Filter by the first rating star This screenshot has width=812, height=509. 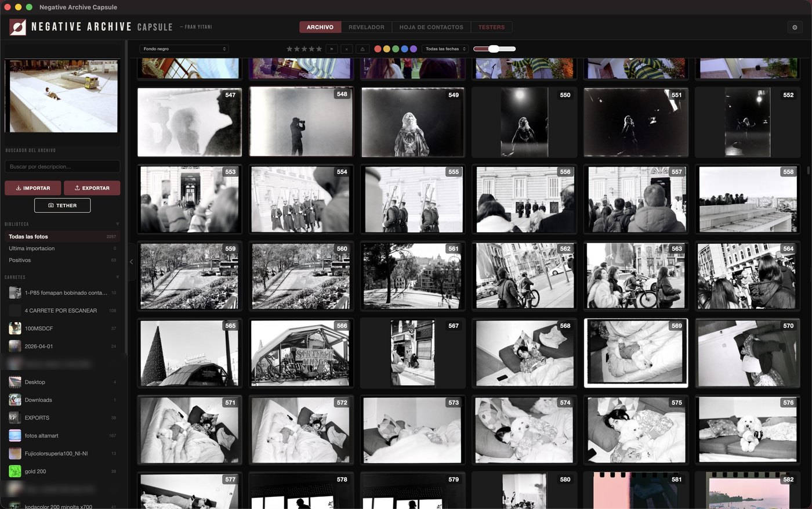pos(289,49)
